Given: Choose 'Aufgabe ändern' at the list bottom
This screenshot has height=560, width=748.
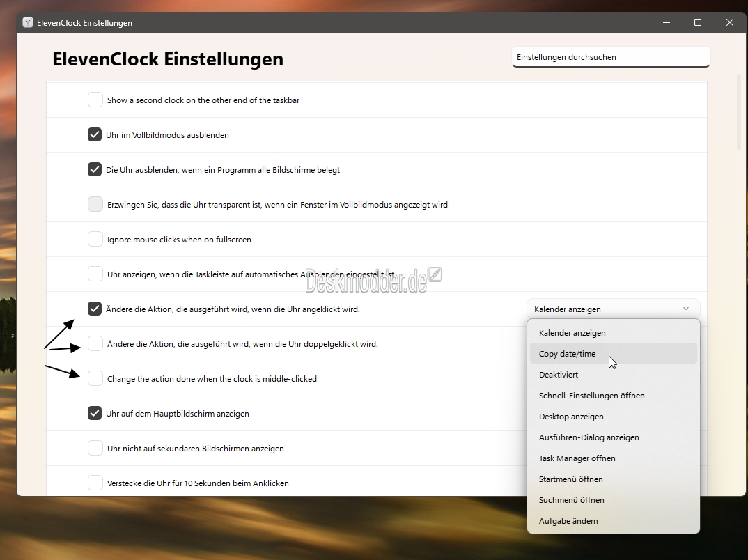Looking at the screenshot, I should 614,521.
